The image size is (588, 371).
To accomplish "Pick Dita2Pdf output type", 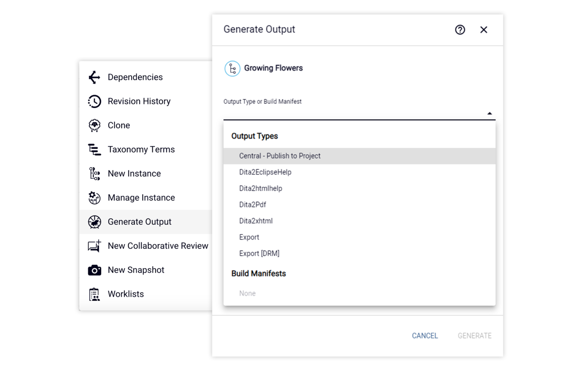I will (359, 205).
